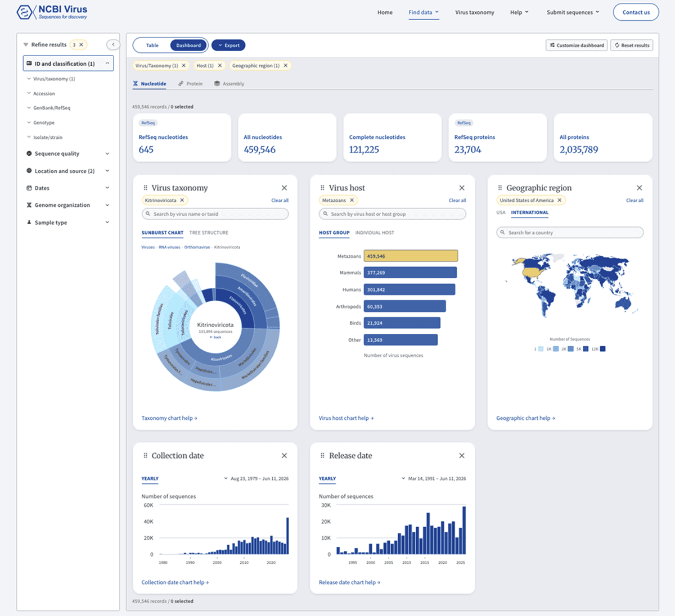Click the Reset results button
This screenshot has height=616, width=675.
632,46
